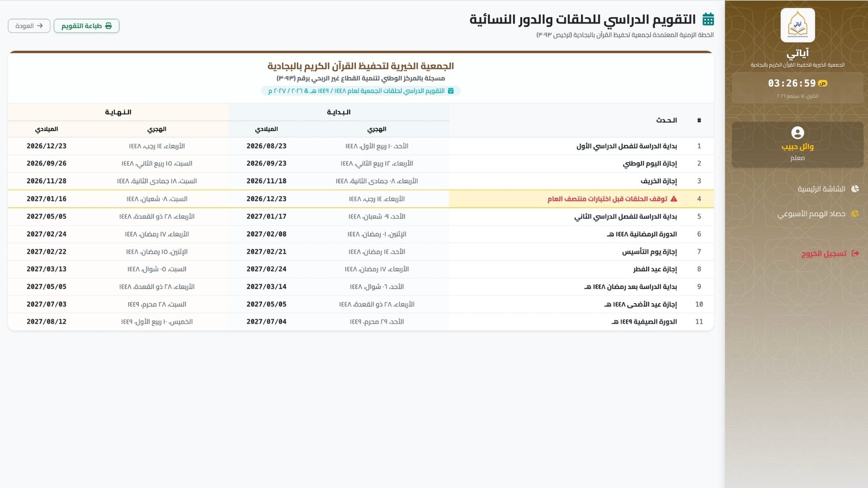Click end date 2027/03/13 in إجازة عيد الفطر row
868x488 pixels.
47,269
